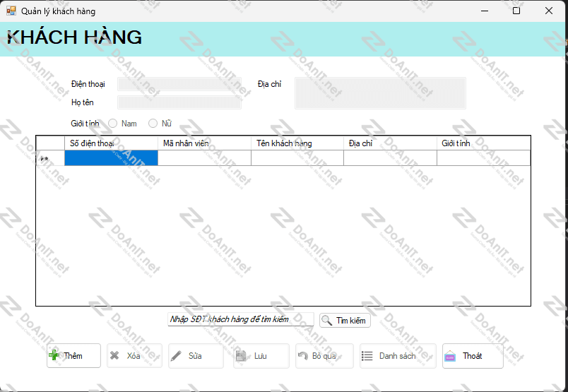Screen dimensions: 568x392
Task: Click the Địa chỉ label beside text area
Action: tap(269, 84)
